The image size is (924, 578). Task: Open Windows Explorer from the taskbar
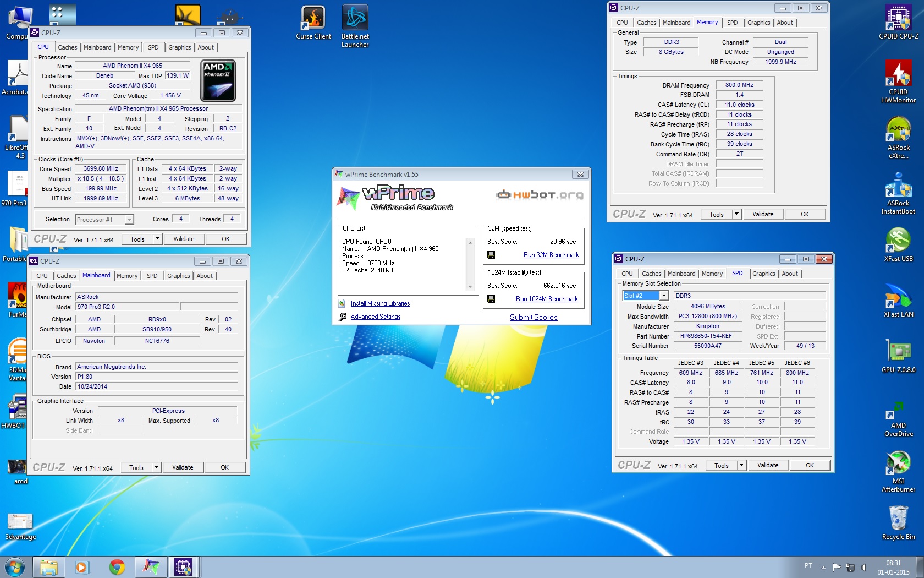[x=49, y=567]
